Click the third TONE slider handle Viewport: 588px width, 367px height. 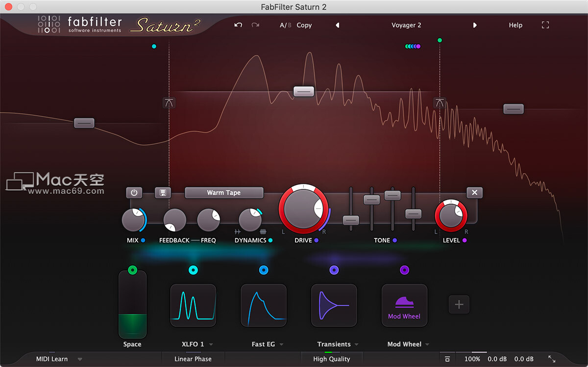click(392, 195)
